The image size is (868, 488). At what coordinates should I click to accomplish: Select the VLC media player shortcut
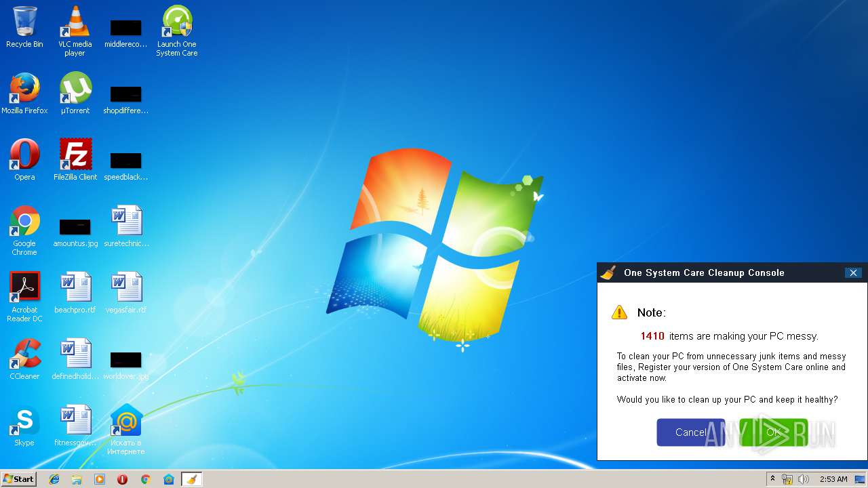point(75,31)
